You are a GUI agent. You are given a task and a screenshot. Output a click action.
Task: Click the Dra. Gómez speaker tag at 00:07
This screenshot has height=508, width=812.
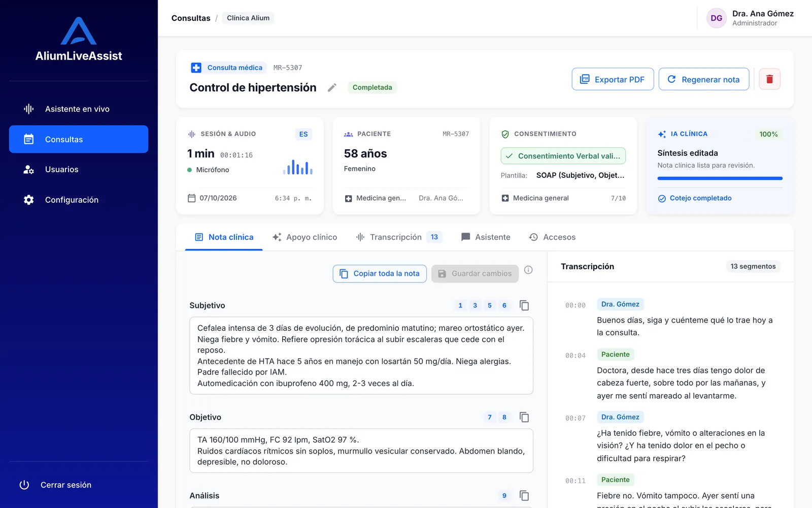(x=620, y=417)
